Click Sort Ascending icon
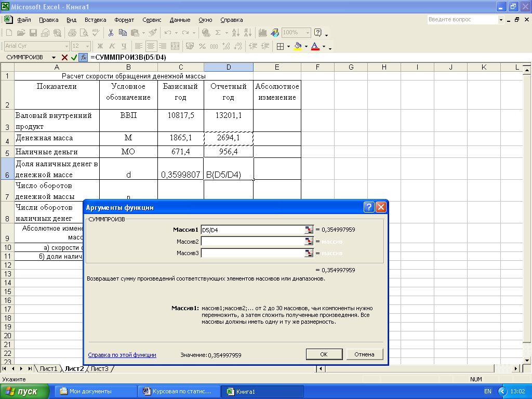Viewport: 532px width, 399px height. (x=235, y=33)
